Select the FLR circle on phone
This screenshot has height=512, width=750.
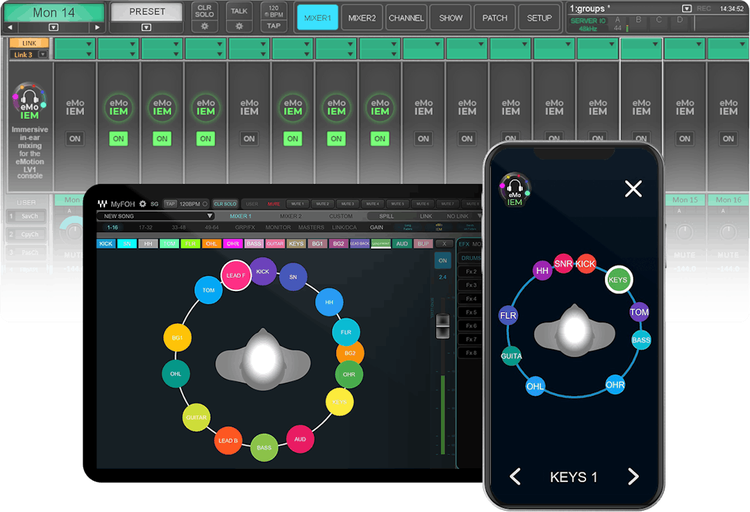(509, 316)
